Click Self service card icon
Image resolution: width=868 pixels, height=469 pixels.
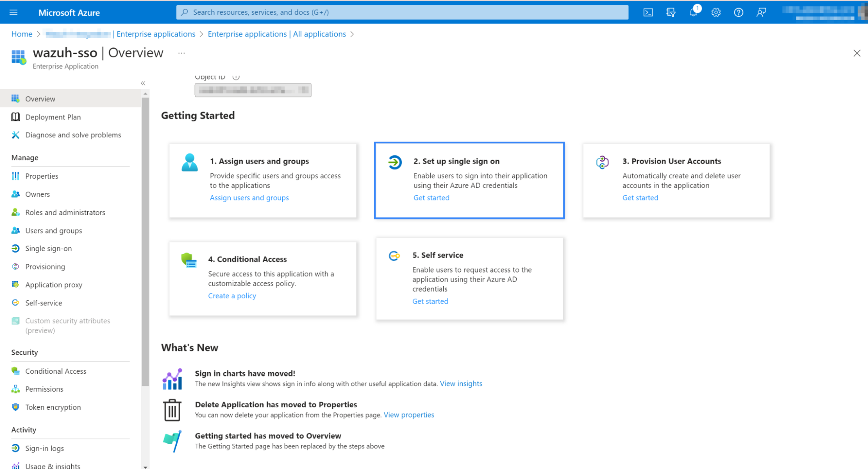point(394,256)
